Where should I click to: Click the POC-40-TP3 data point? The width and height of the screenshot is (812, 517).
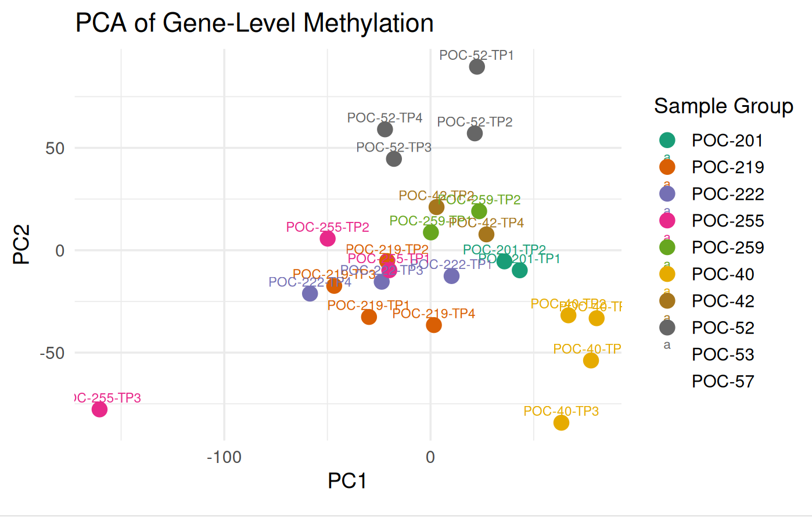561,423
